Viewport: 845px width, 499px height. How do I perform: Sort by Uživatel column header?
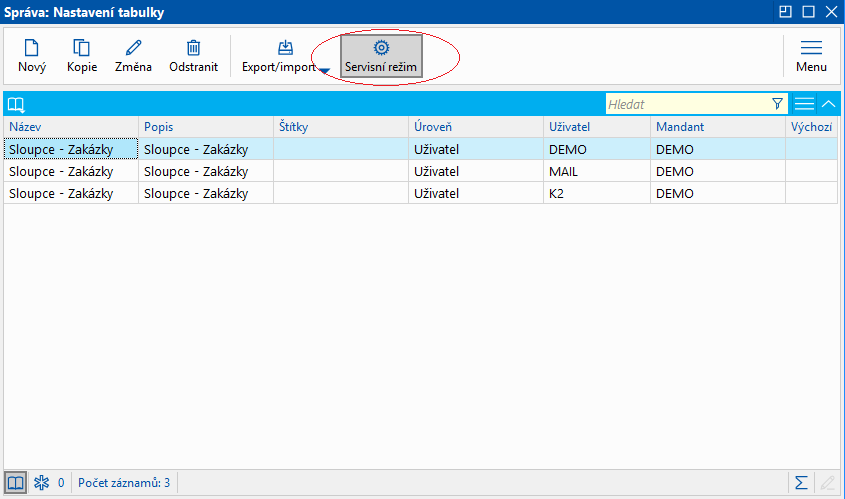(x=597, y=127)
